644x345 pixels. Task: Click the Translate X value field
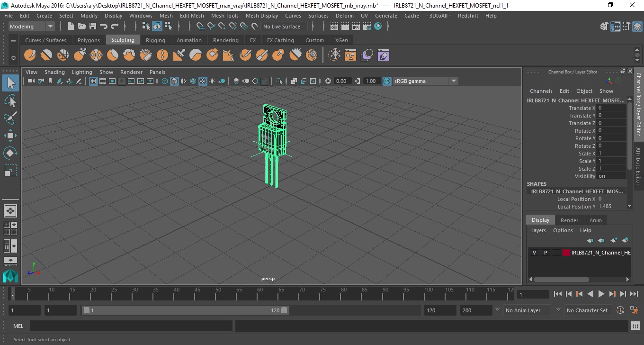[x=611, y=108]
